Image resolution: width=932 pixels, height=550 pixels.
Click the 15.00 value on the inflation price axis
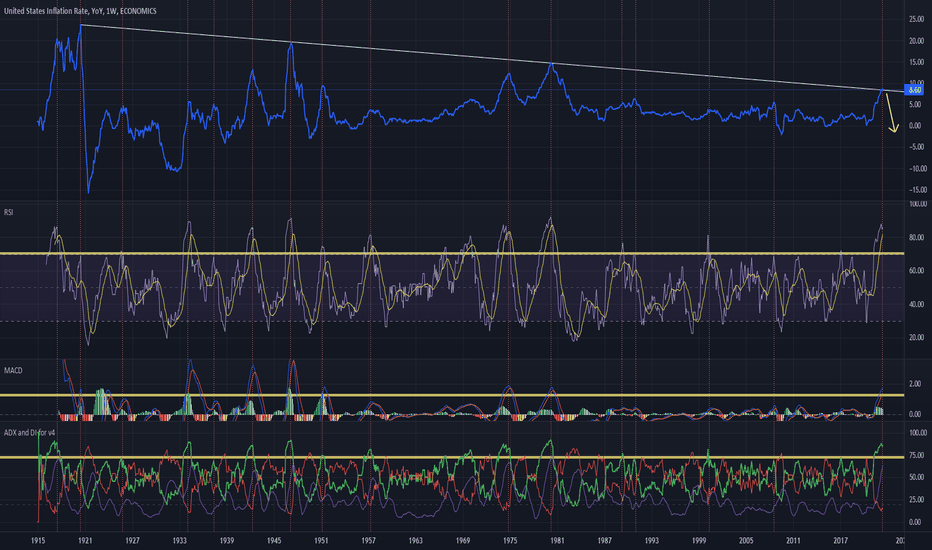tap(916, 62)
